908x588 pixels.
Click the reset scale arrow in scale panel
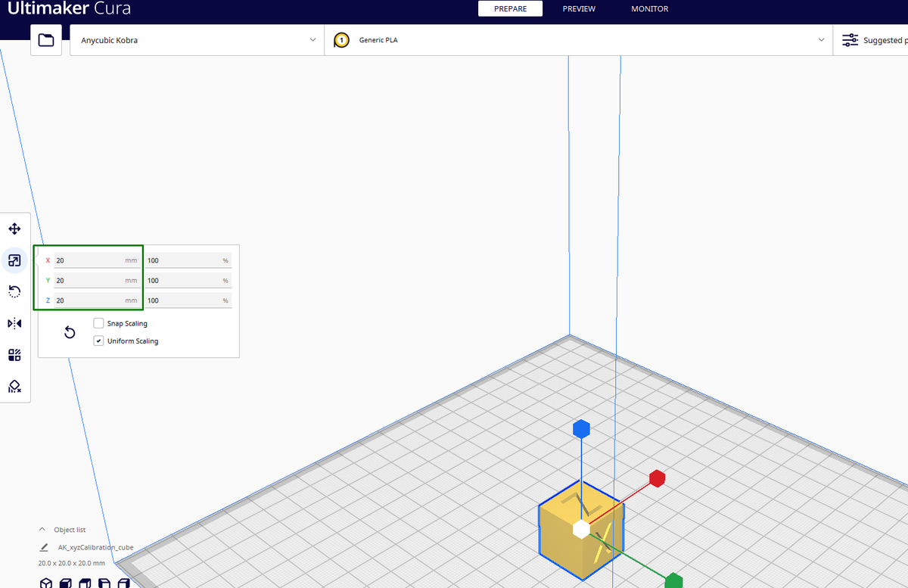click(69, 332)
